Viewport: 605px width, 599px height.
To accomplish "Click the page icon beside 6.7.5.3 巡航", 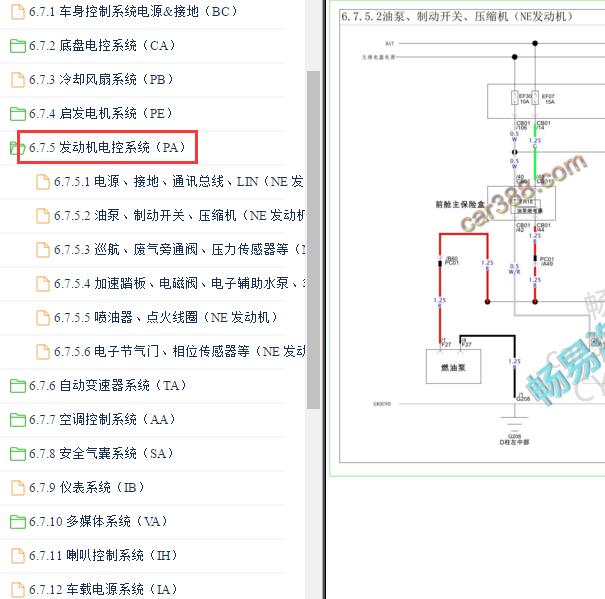I will (x=42, y=250).
